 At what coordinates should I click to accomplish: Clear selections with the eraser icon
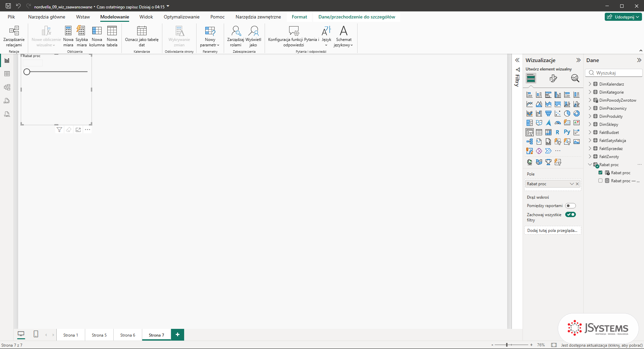click(69, 130)
